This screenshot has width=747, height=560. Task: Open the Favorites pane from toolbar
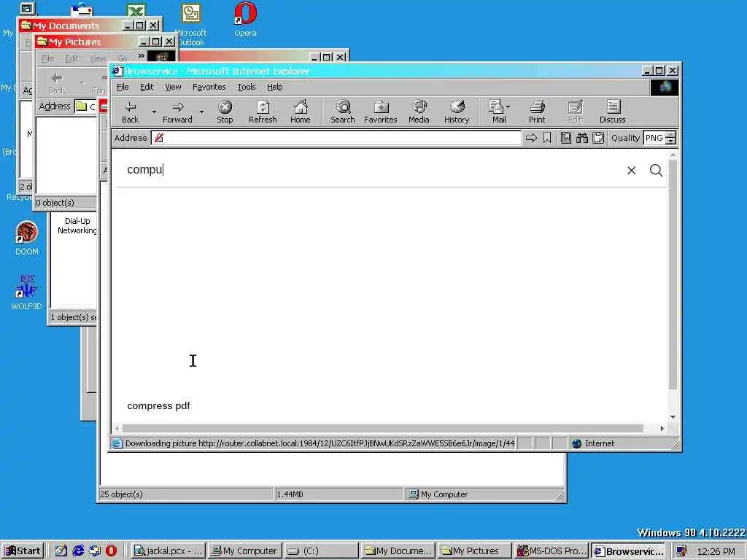(x=380, y=112)
